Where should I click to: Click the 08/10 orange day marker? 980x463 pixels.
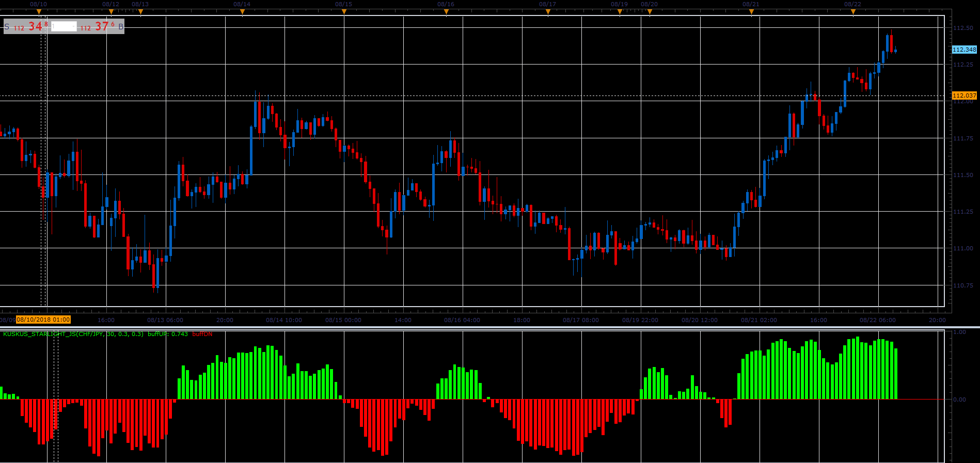coord(39,12)
